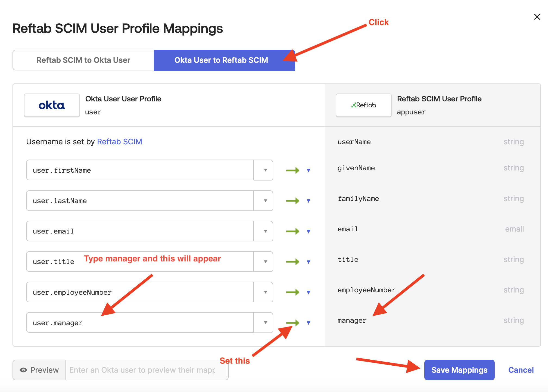The image size is (548, 392).
Task: Select the employeeNumber attribute label
Action: coord(366,290)
